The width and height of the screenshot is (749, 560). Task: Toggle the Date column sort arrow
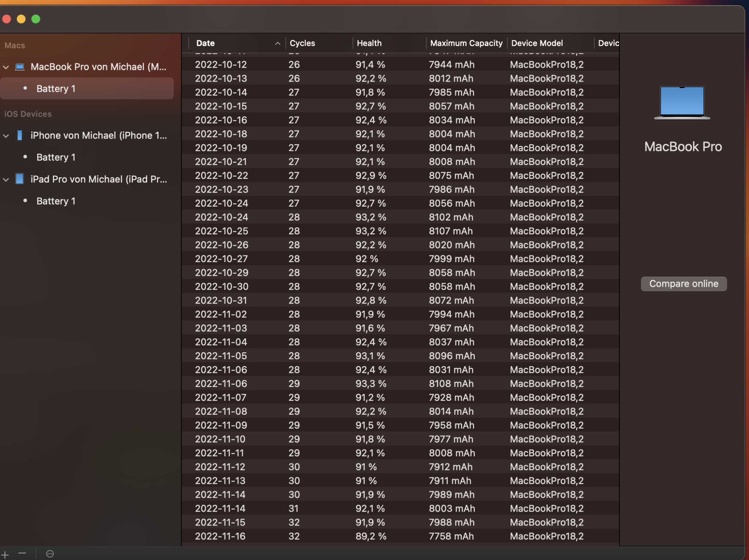tap(278, 43)
